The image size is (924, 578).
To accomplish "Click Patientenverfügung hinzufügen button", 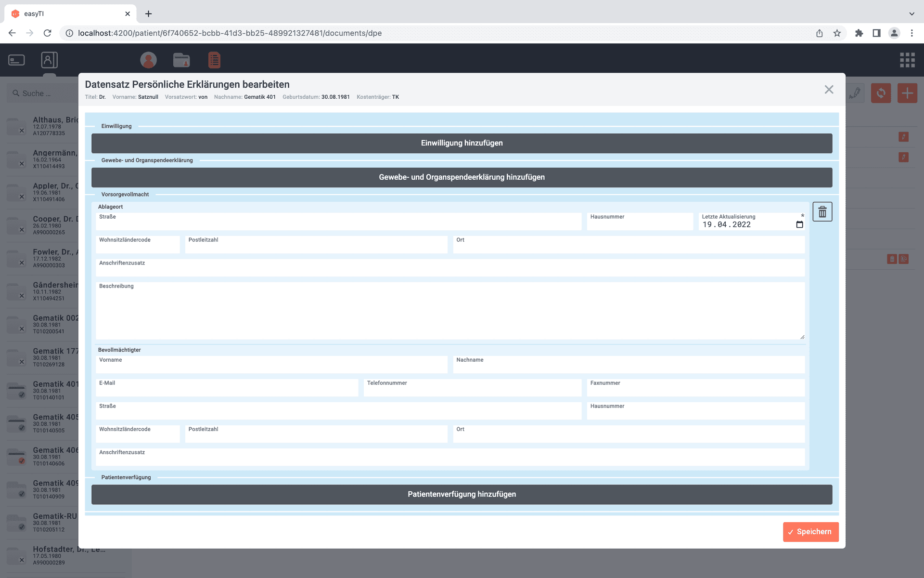I will [x=462, y=494].
